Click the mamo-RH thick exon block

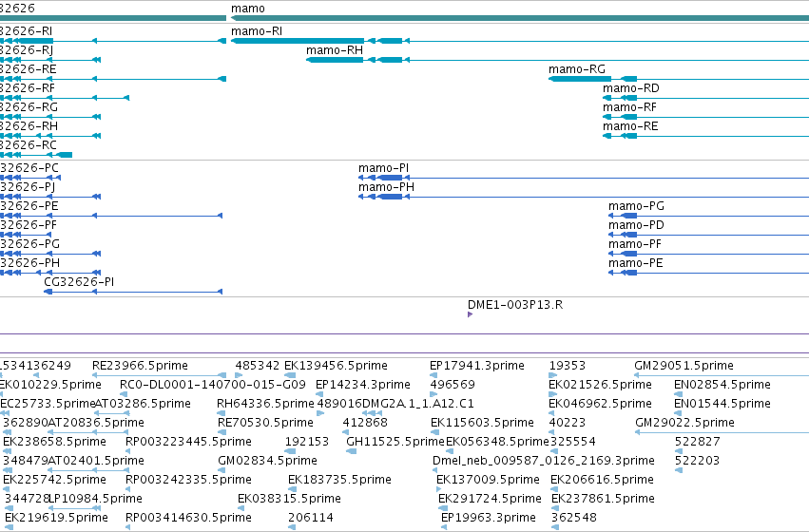(336, 60)
